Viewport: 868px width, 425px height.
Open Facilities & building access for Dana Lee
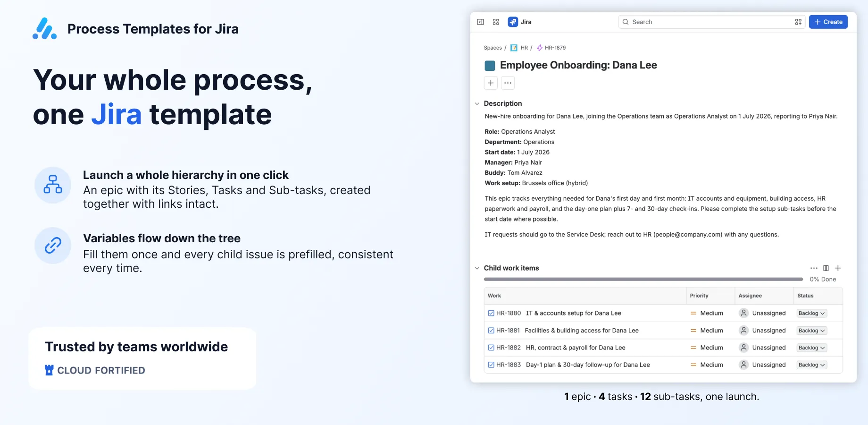582,331
